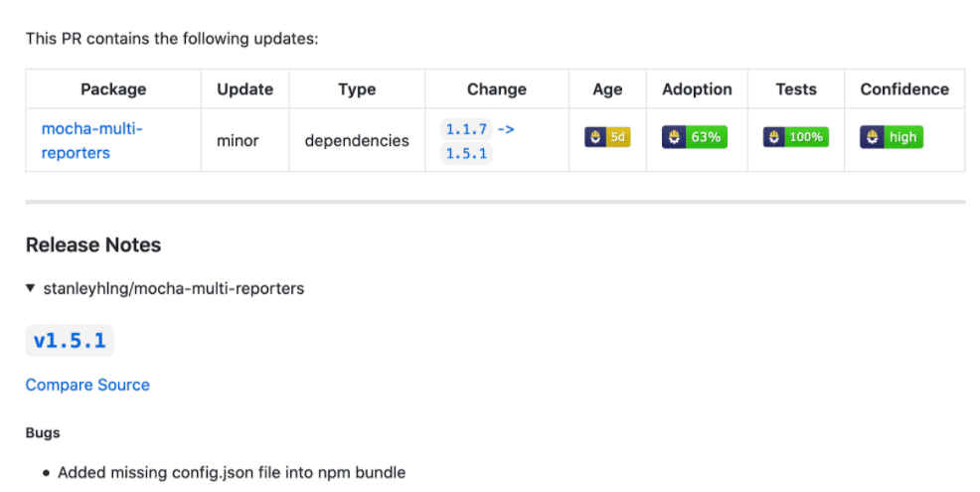Click the green 100% tests value
This screenshot has height=492, width=980.
(806, 137)
